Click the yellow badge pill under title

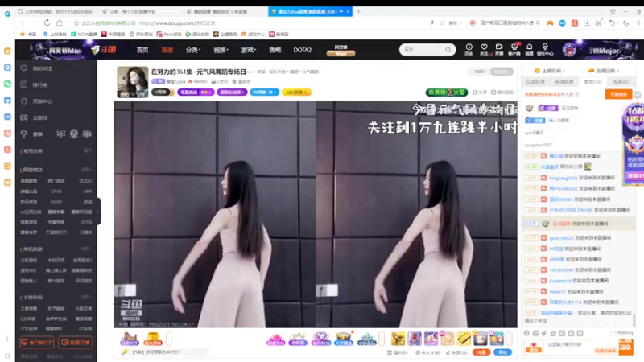296,93
